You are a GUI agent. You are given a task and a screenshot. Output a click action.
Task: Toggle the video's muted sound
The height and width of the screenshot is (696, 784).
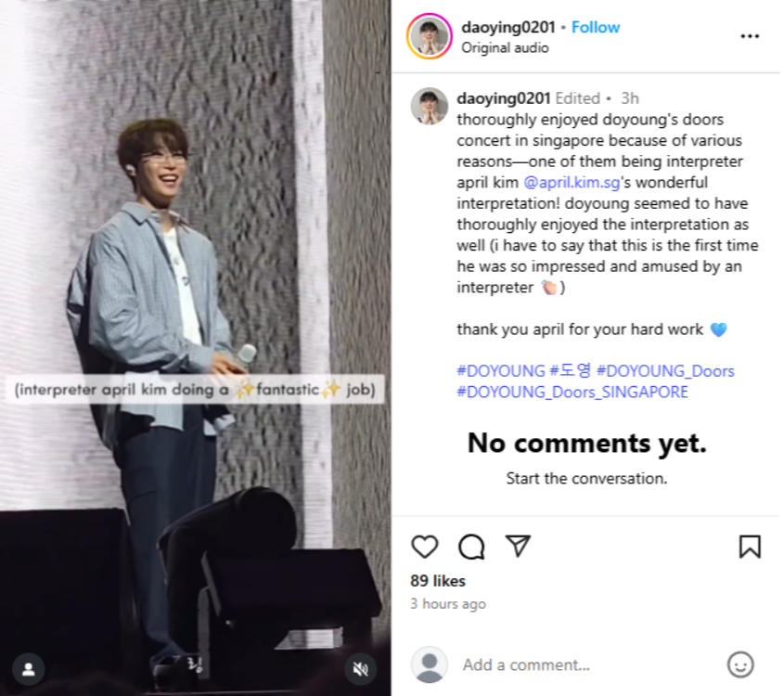(360, 668)
